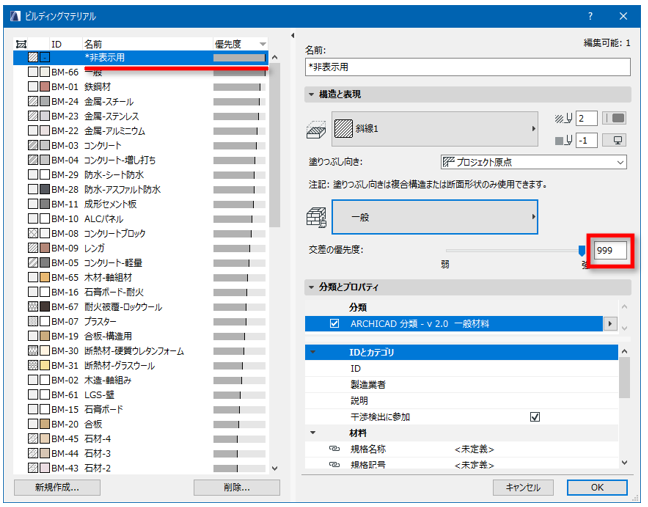This screenshot has height=507, width=648.
Task: Select the BM-03 コンクリート row
Action: pyautogui.click(x=141, y=145)
